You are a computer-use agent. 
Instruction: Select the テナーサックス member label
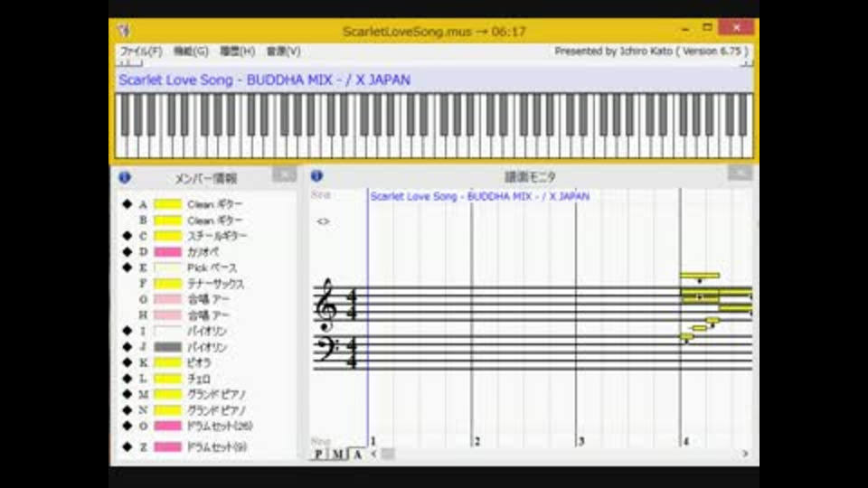[215, 284]
